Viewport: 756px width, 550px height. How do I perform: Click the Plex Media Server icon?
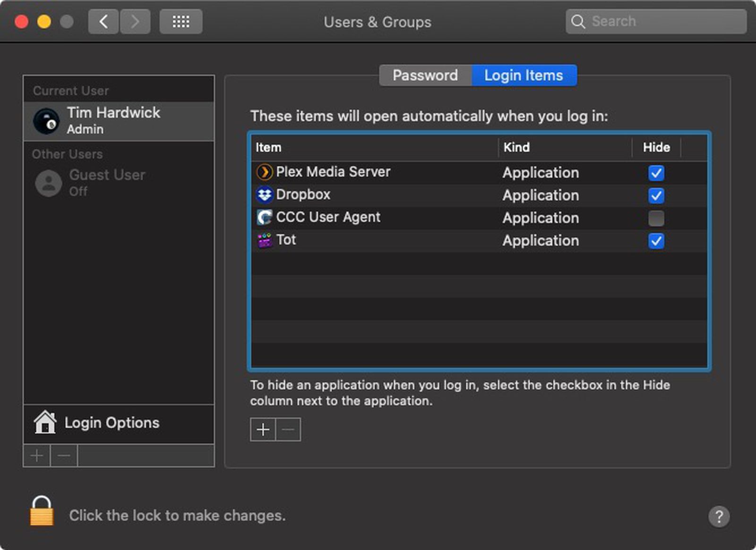pos(265,172)
